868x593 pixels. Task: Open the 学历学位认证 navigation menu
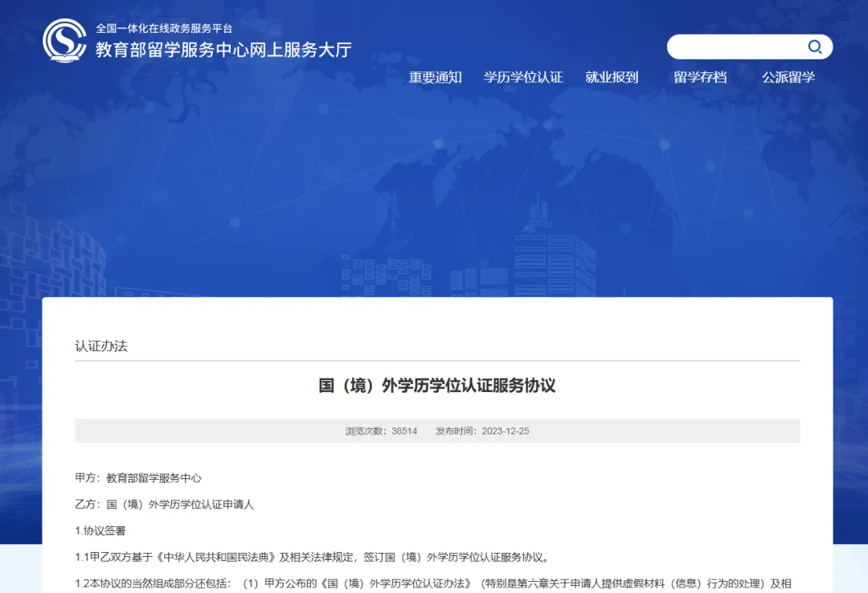click(523, 76)
